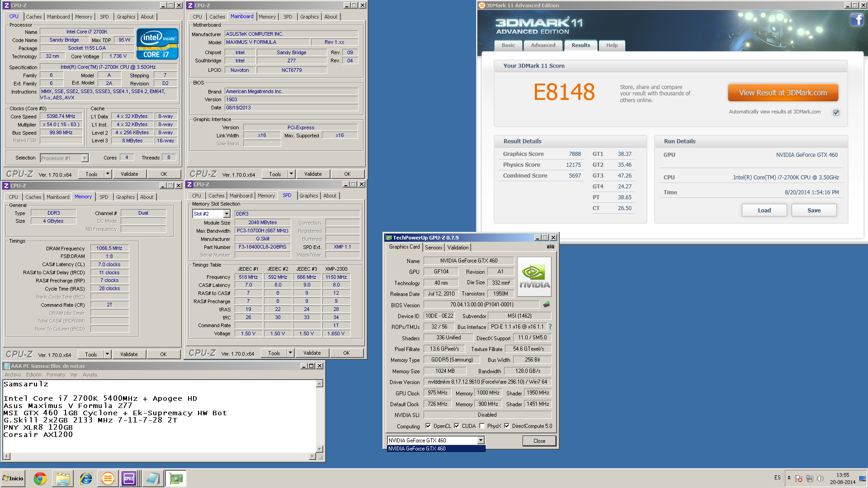Click Notepad horizontal scrollbar right arrow
Screen dimensions: 868x488
coord(312,456)
